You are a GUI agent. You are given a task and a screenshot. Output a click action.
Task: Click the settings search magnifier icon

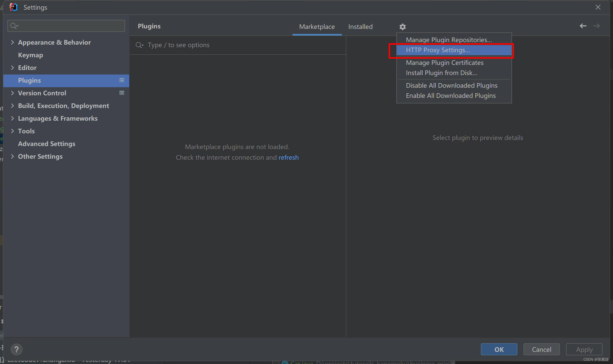point(14,26)
